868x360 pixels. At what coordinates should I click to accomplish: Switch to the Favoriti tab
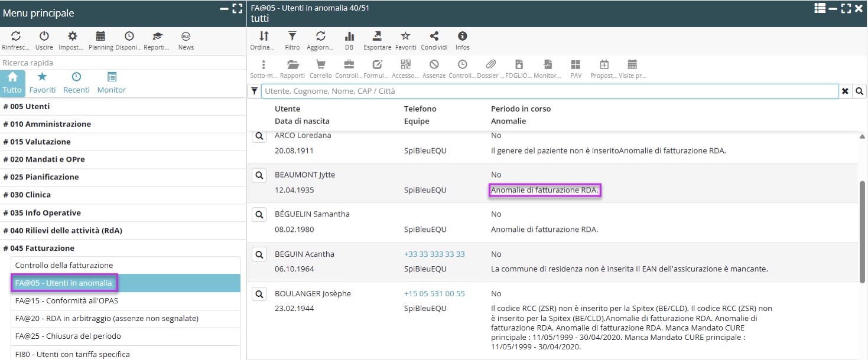pyautogui.click(x=43, y=83)
